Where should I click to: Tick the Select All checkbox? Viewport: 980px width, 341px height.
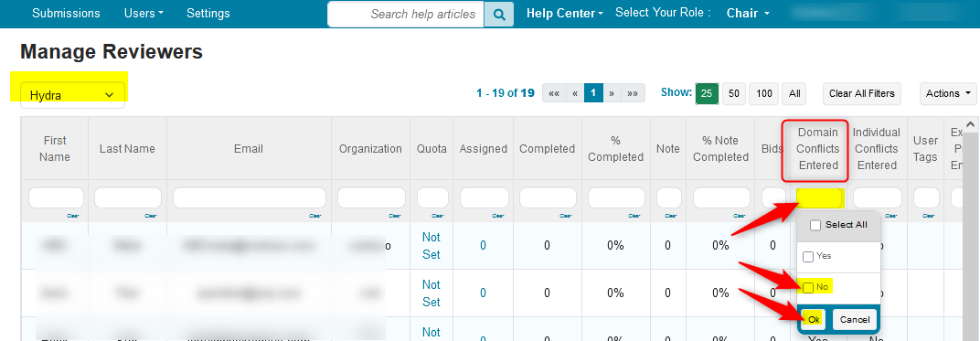point(815,226)
